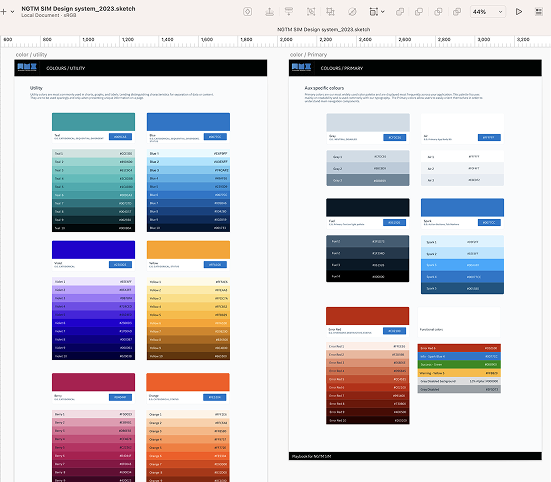Open the Insert menu chevron beside the plus
The height and width of the screenshot is (482, 551).
[13, 12]
